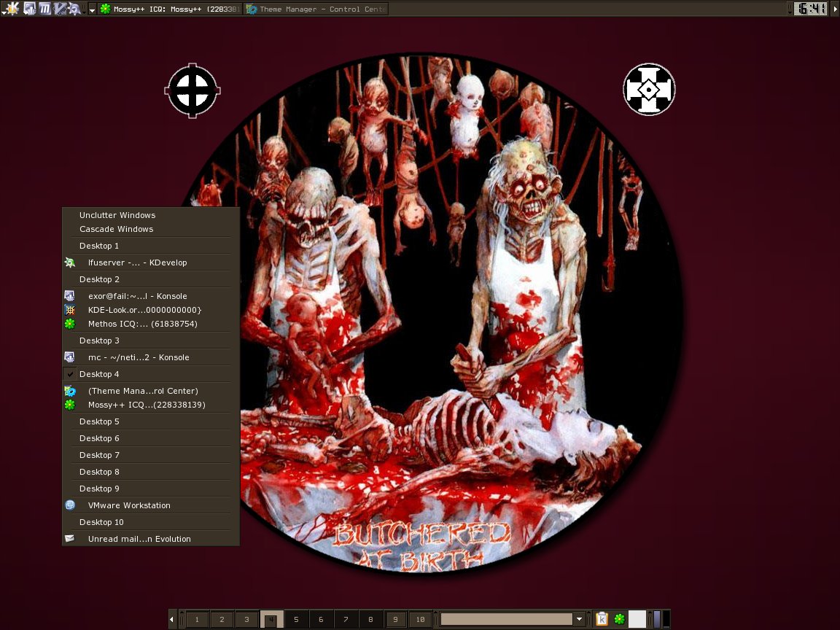Click ICQ flower icon beside Methos entry
Screen dimensions: 840x630
70,324
